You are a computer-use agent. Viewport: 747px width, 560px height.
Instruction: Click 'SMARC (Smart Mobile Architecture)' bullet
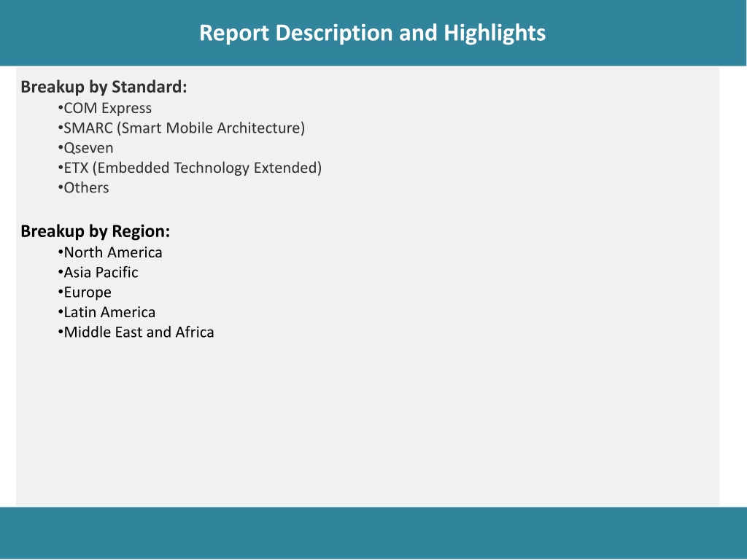tap(182, 128)
